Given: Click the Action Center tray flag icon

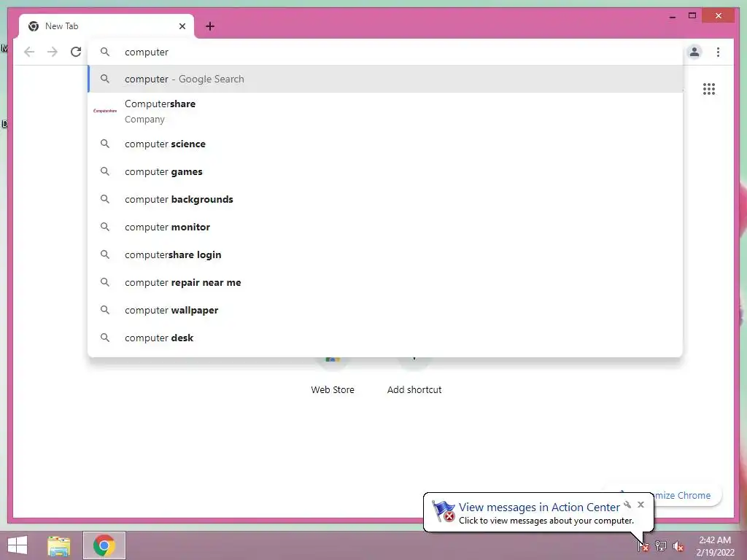Looking at the screenshot, I should tap(643, 546).
